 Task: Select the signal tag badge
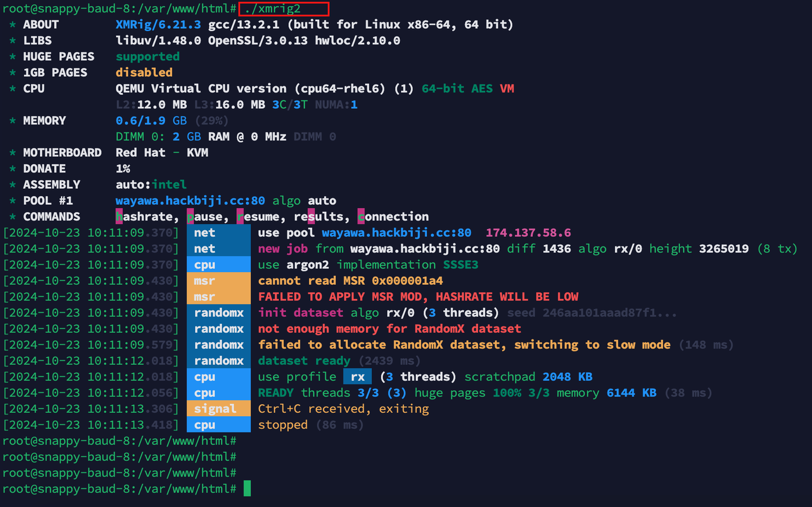(219, 408)
